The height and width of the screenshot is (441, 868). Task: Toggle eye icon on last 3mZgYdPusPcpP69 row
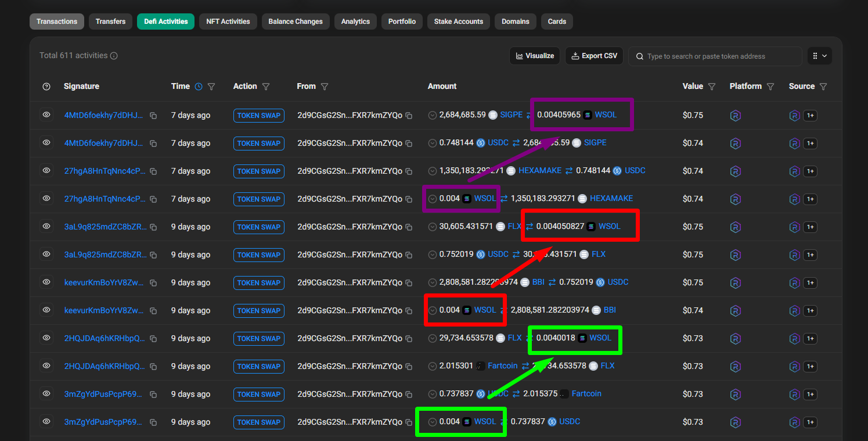pos(46,421)
